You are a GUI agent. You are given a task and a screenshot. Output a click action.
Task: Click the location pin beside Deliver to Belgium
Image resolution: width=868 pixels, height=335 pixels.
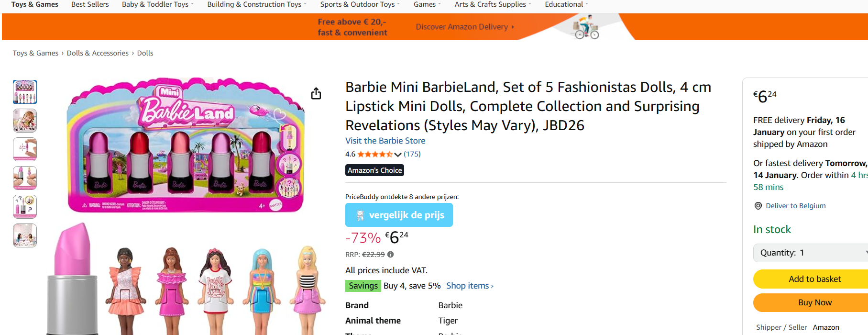click(x=758, y=205)
